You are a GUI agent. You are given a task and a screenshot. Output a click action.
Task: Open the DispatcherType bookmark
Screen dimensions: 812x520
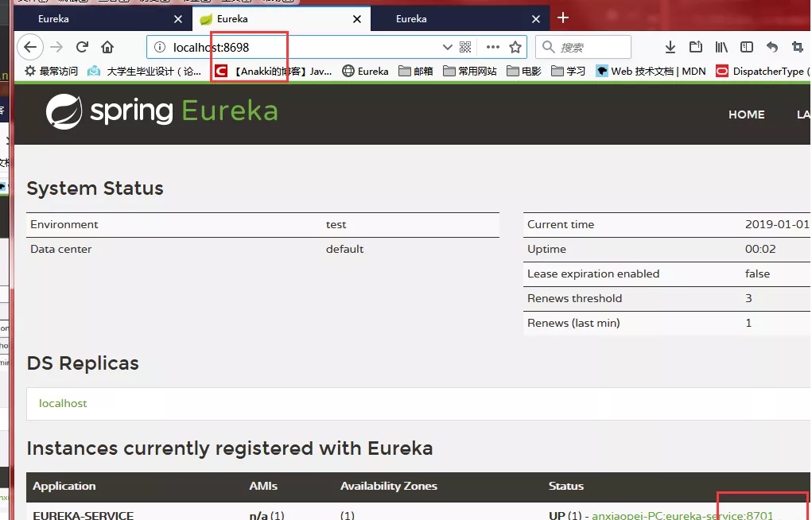click(x=762, y=71)
